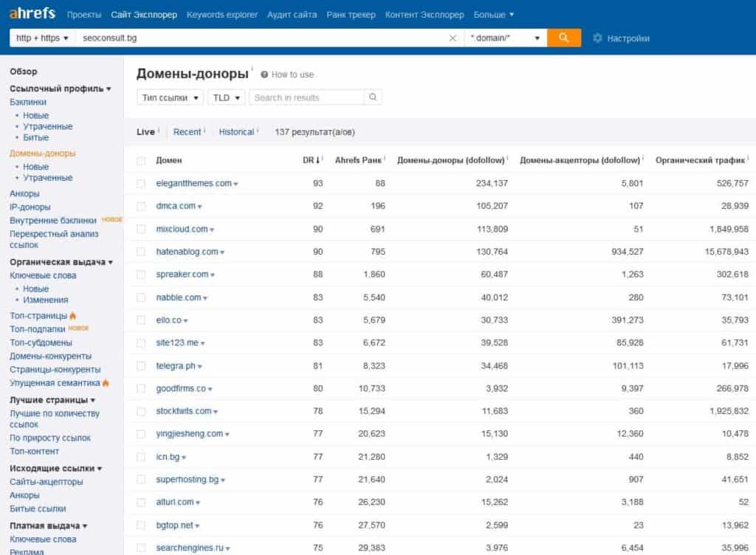Image resolution: width=756 pixels, height=555 pixels.
Task: Click magnifier icon in Search in results
Action: pyautogui.click(x=373, y=97)
